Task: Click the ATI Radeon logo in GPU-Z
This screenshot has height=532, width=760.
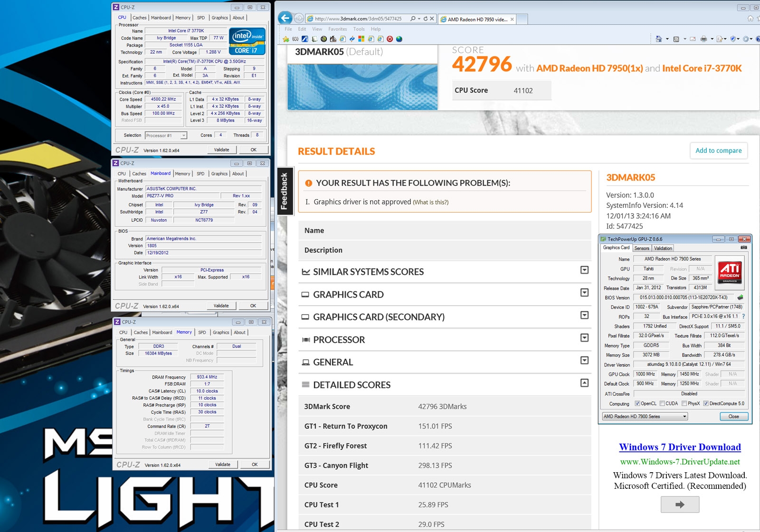Action: tap(730, 272)
